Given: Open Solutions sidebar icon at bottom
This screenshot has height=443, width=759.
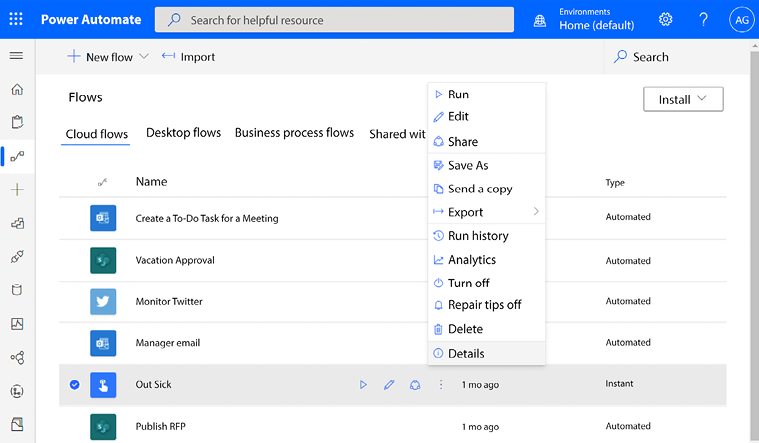Looking at the screenshot, I should pyautogui.click(x=17, y=425).
